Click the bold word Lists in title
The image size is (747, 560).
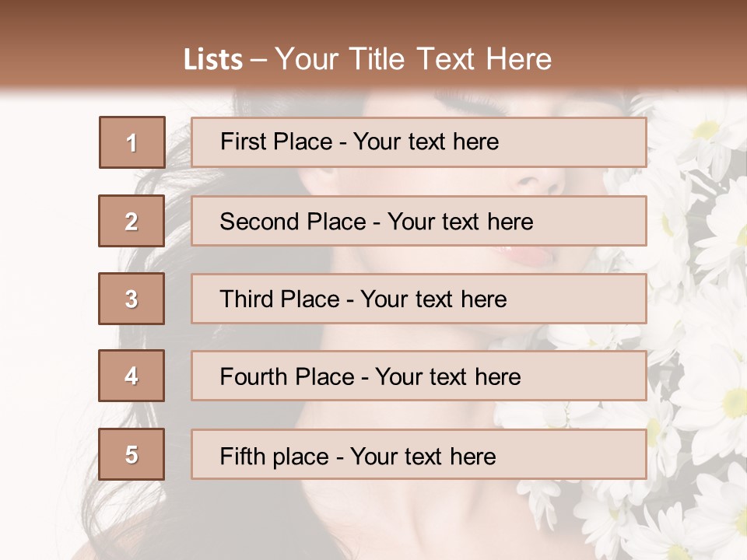click(213, 60)
